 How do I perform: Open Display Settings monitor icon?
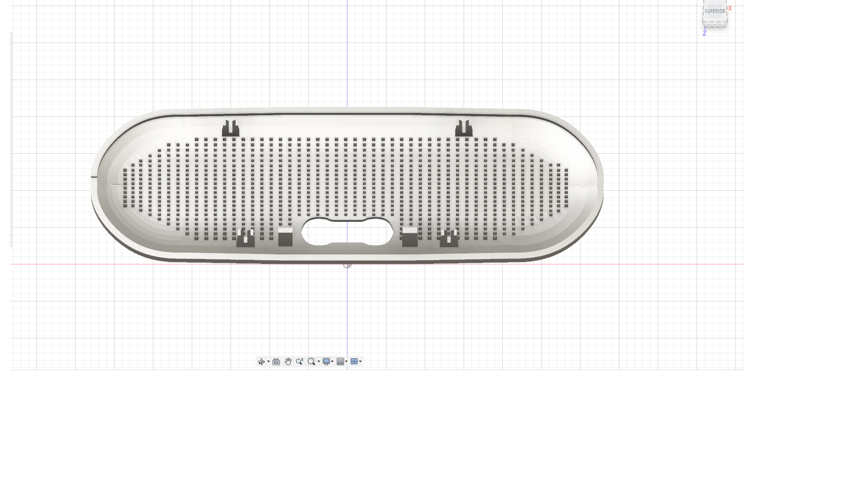click(x=326, y=361)
